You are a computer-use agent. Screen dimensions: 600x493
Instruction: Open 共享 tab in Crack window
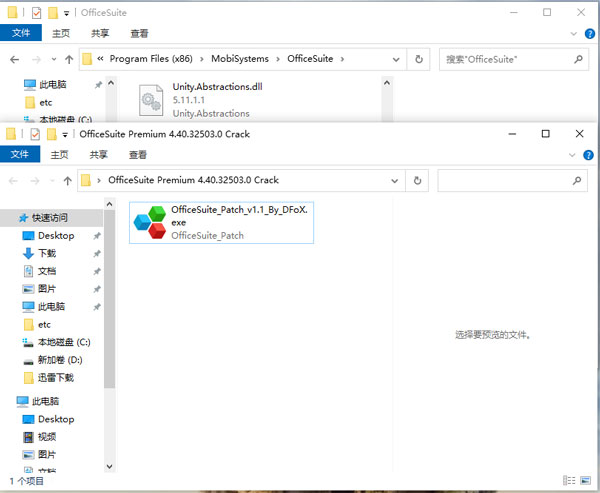[98, 155]
